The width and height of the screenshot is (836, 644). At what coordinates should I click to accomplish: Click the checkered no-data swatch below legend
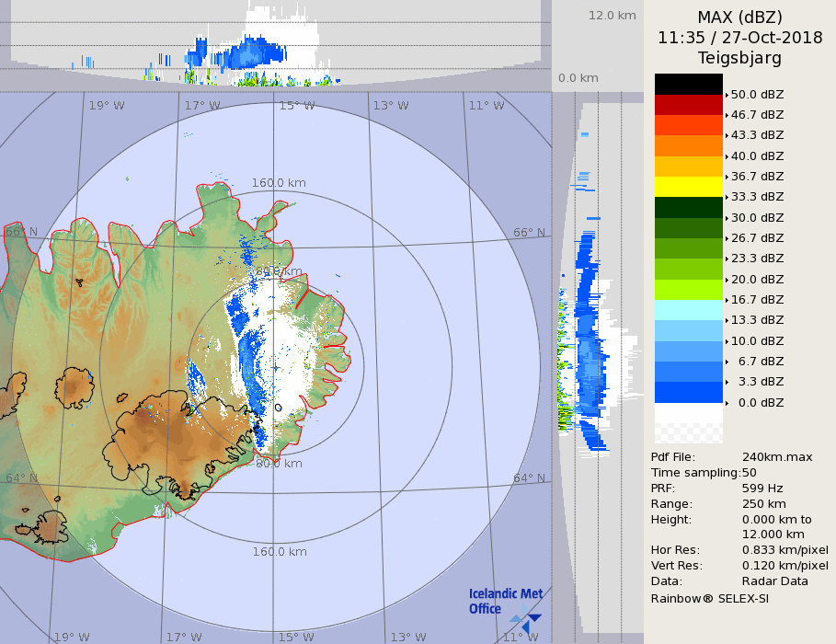688,424
